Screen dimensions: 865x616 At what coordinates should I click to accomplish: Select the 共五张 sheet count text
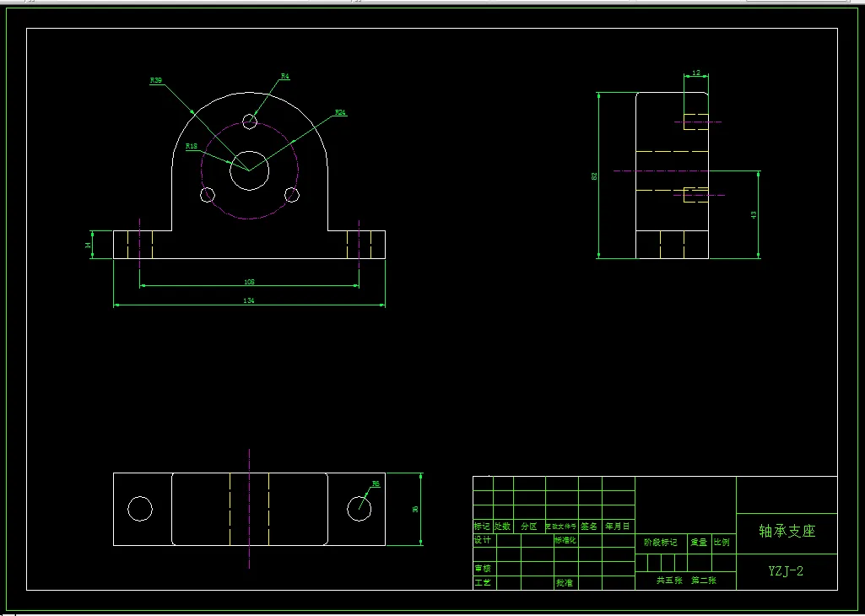pyautogui.click(x=669, y=581)
